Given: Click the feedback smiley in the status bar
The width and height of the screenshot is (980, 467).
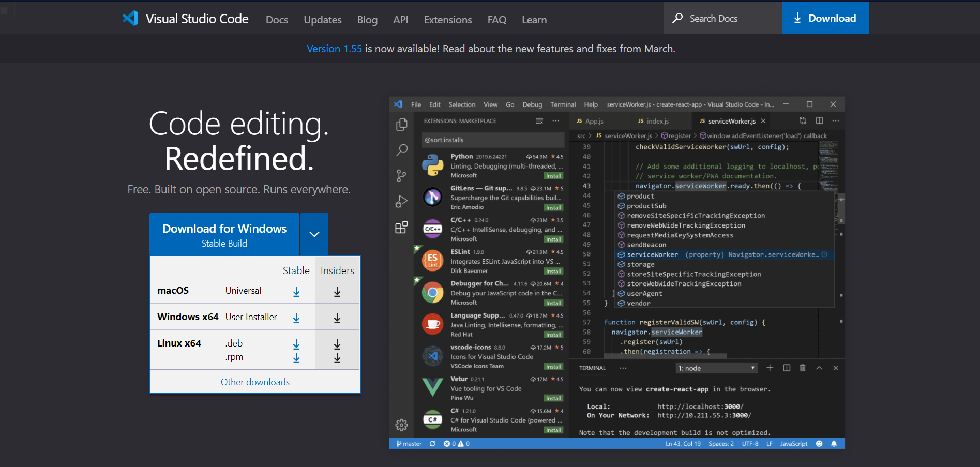Looking at the screenshot, I should (x=819, y=444).
